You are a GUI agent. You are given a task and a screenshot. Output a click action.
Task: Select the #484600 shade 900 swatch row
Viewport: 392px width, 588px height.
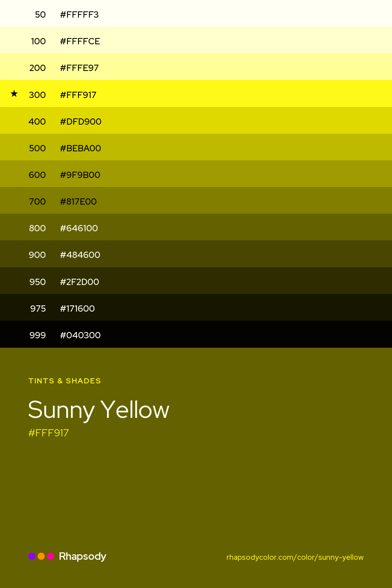coord(196,254)
